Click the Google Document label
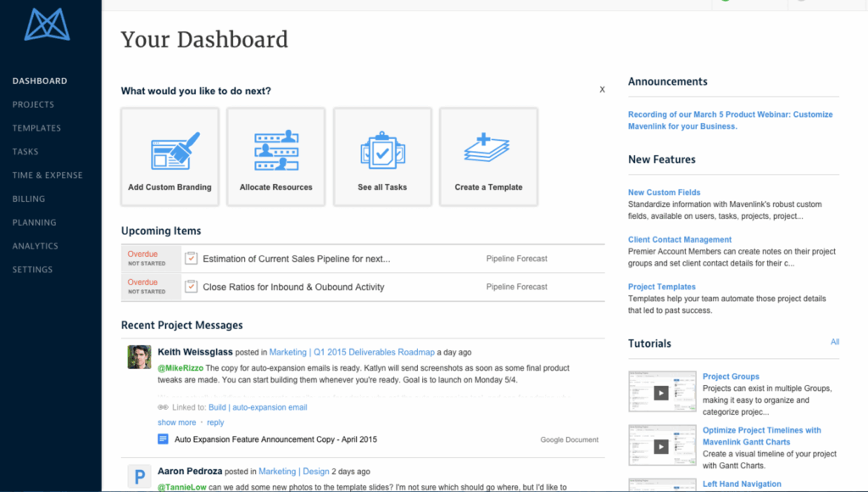The height and width of the screenshot is (492, 868). (569, 439)
